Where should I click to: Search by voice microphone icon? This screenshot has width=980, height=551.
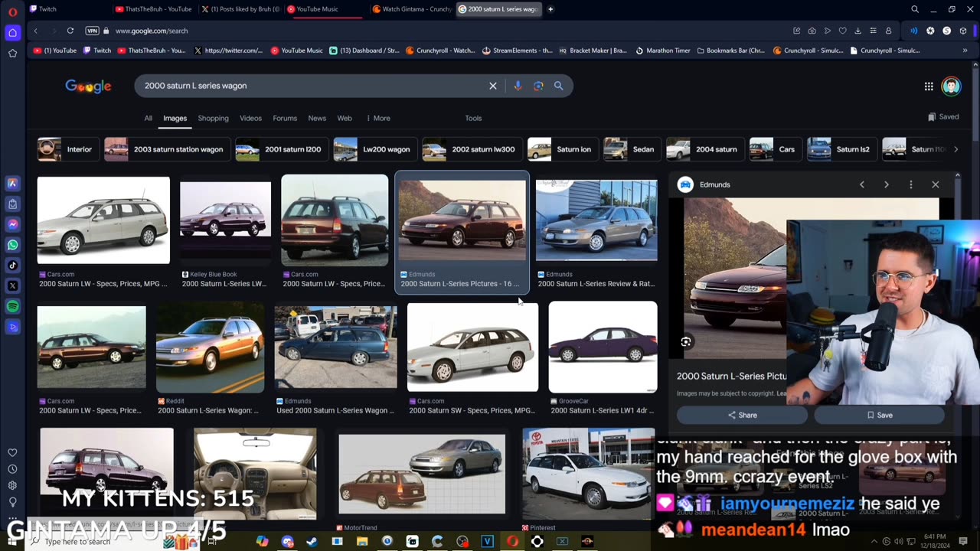(x=518, y=86)
